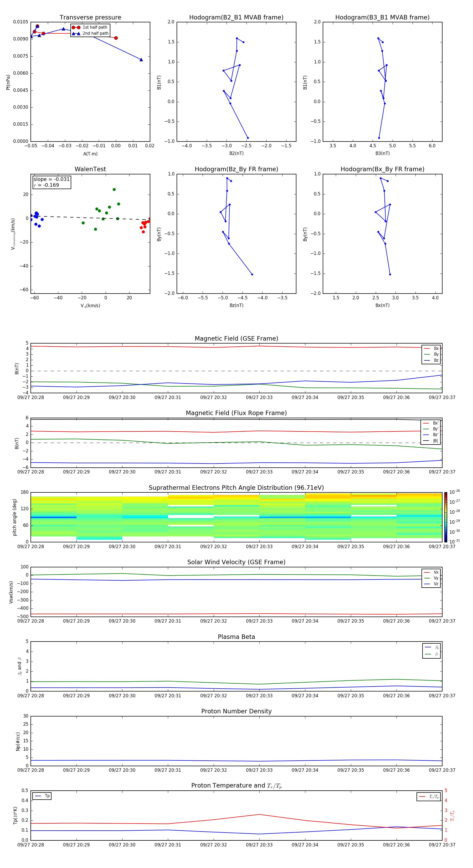473x868 pixels.
Task: Click the 'Vz' legend entry
Action: point(431,584)
